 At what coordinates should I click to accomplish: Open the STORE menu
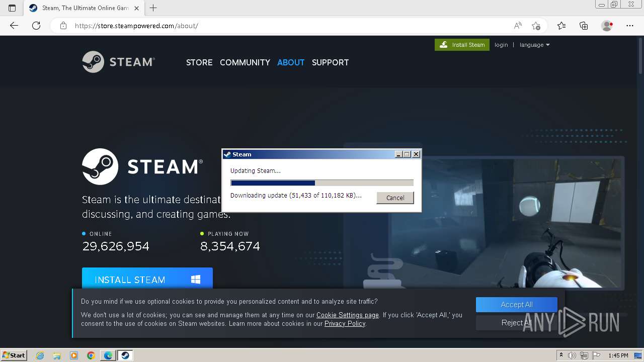coord(199,62)
